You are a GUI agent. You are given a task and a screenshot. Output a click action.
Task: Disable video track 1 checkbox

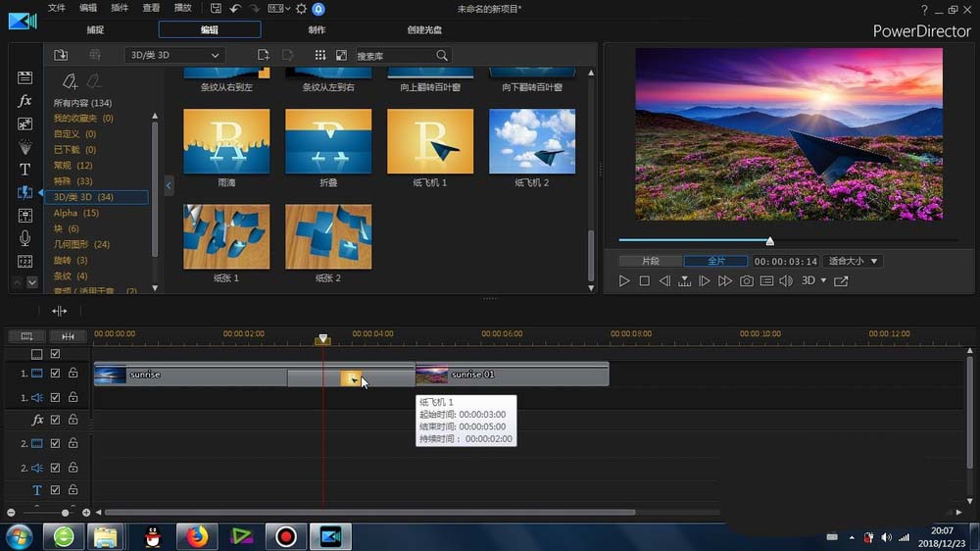(56, 374)
